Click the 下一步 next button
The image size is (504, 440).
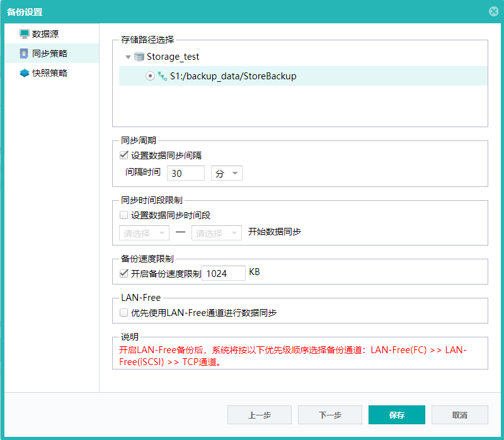pyautogui.click(x=329, y=415)
